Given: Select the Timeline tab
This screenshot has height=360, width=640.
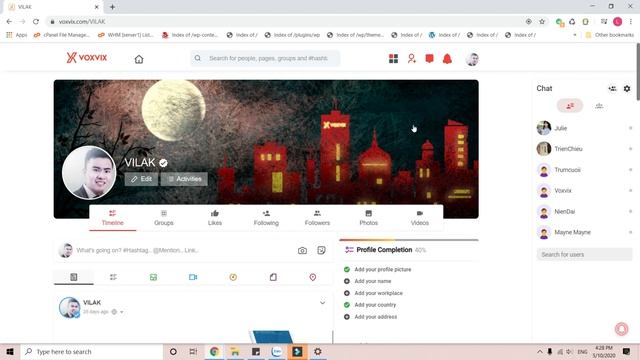Looking at the screenshot, I should [113, 218].
